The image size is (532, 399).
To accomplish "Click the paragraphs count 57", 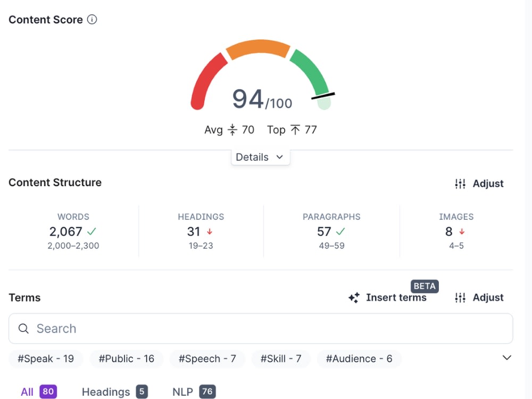I will (x=324, y=232).
